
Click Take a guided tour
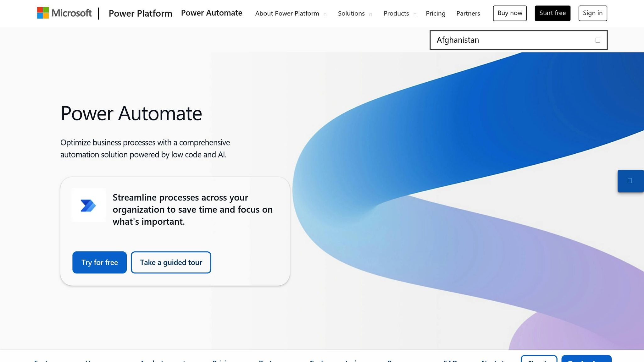[x=171, y=262]
